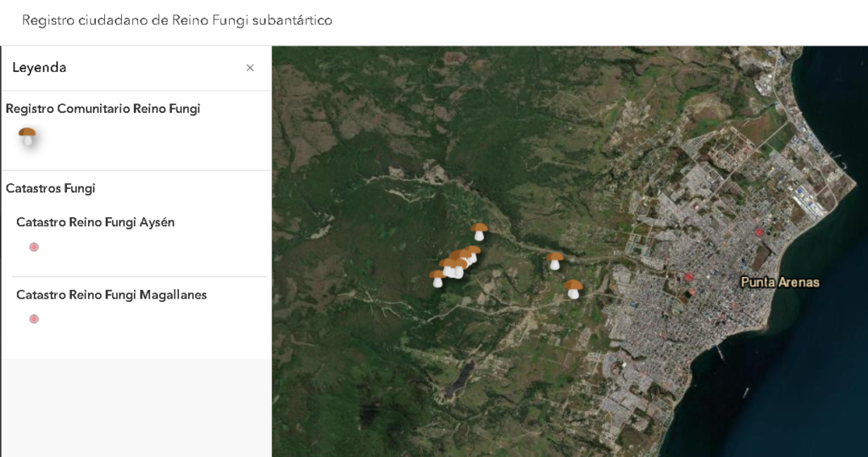The image size is (868, 457).
Task: Click the empty gray area below the legend
Action: (136, 407)
